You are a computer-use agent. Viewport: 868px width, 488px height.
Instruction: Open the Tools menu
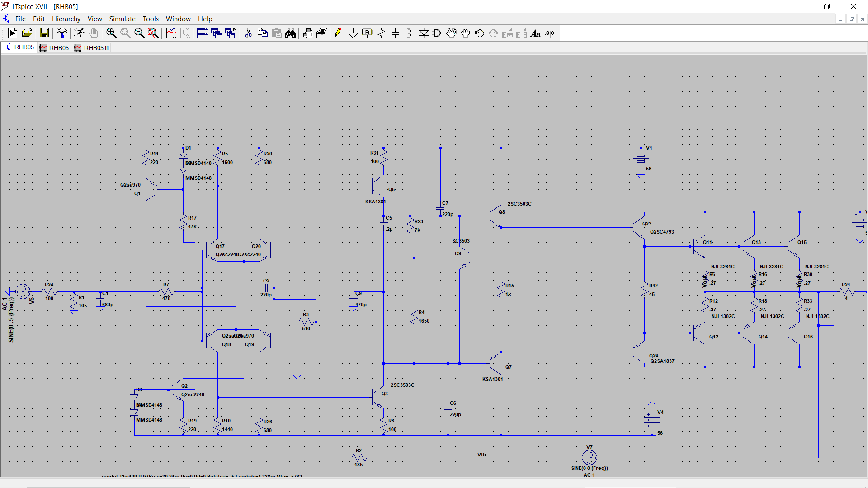tap(151, 19)
